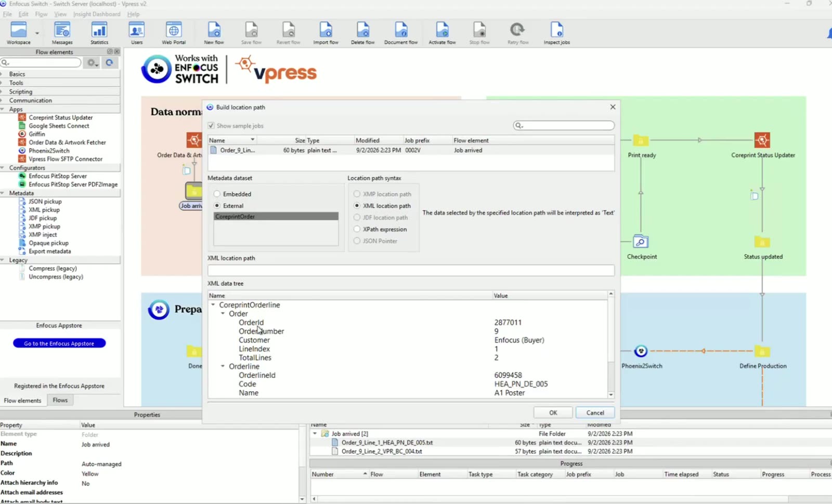
Task: Click Go to the Enfocus Appstore
Action: click(59, 343)
